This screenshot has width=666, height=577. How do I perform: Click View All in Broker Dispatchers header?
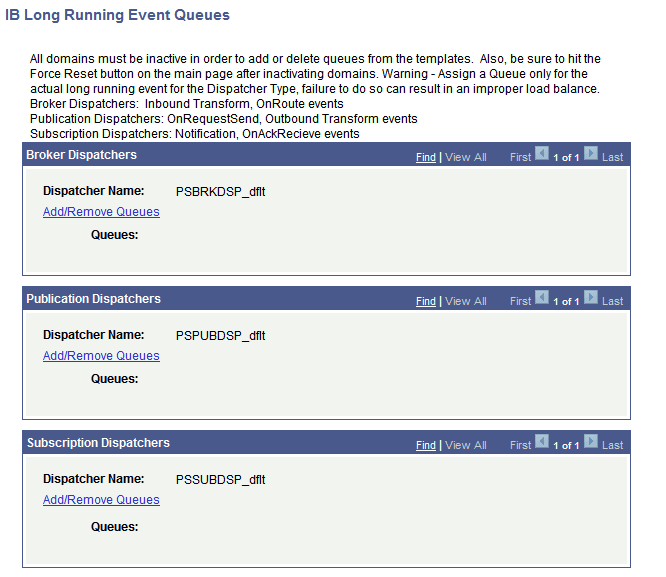(x=466, y=157)
